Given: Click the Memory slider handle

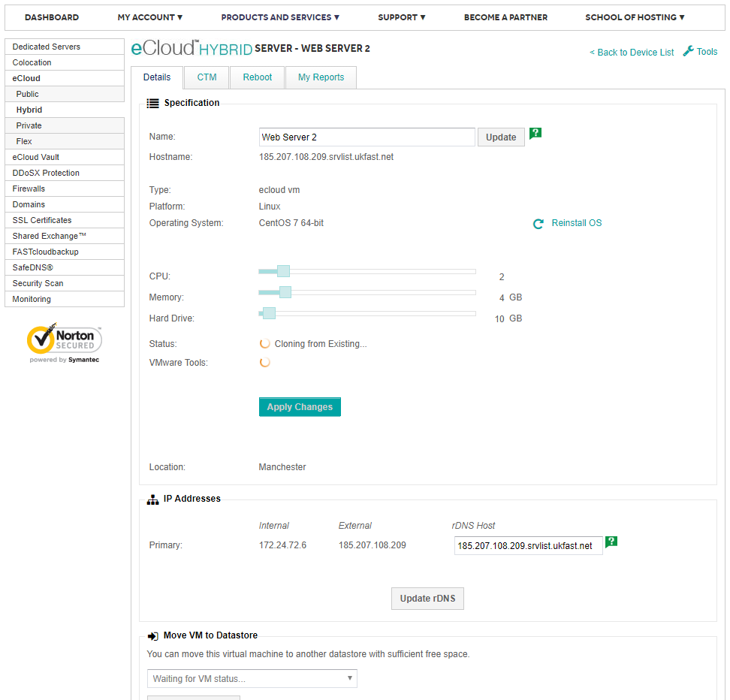Looking at the screenshot, I should click(x=285, y=292).
